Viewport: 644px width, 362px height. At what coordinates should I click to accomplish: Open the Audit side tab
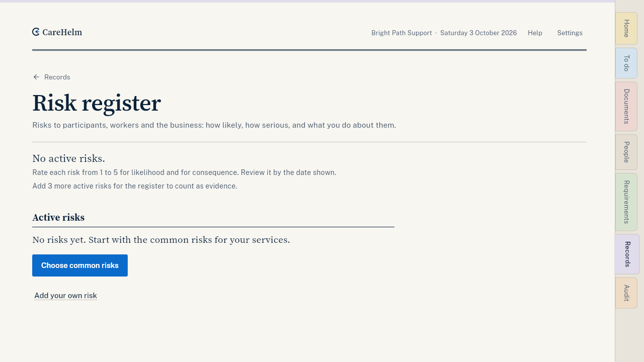click(x=626, y=293)
